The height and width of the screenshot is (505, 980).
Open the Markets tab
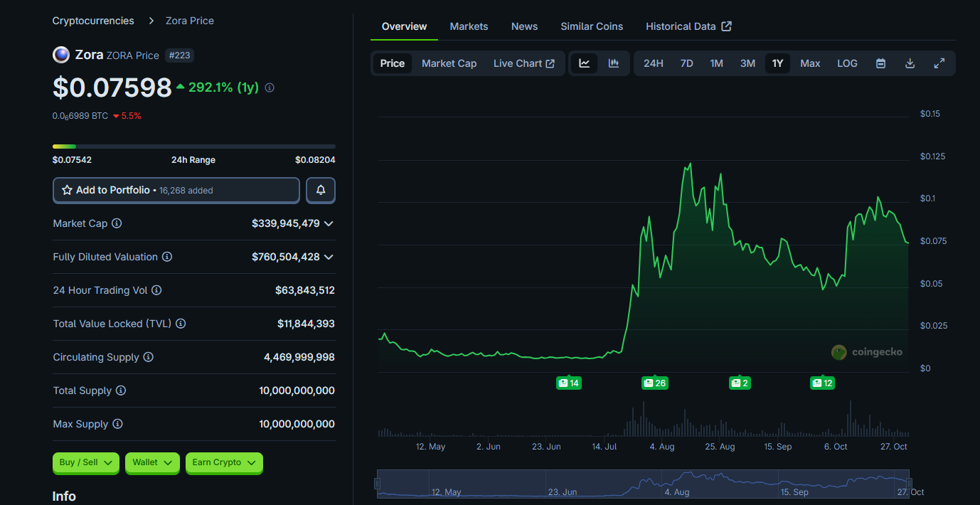469,26
